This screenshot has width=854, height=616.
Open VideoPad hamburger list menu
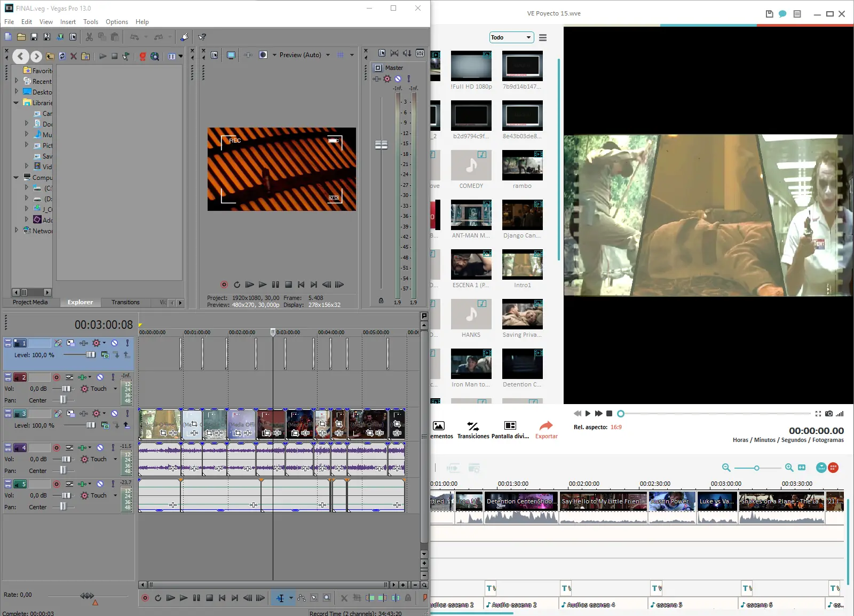[x=543, y=37]
